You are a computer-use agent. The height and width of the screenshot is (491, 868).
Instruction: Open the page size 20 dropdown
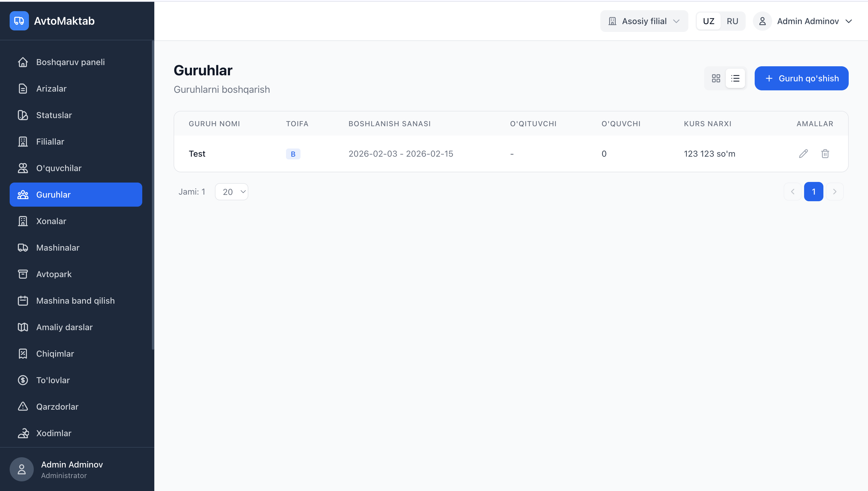tap(232, 192)
